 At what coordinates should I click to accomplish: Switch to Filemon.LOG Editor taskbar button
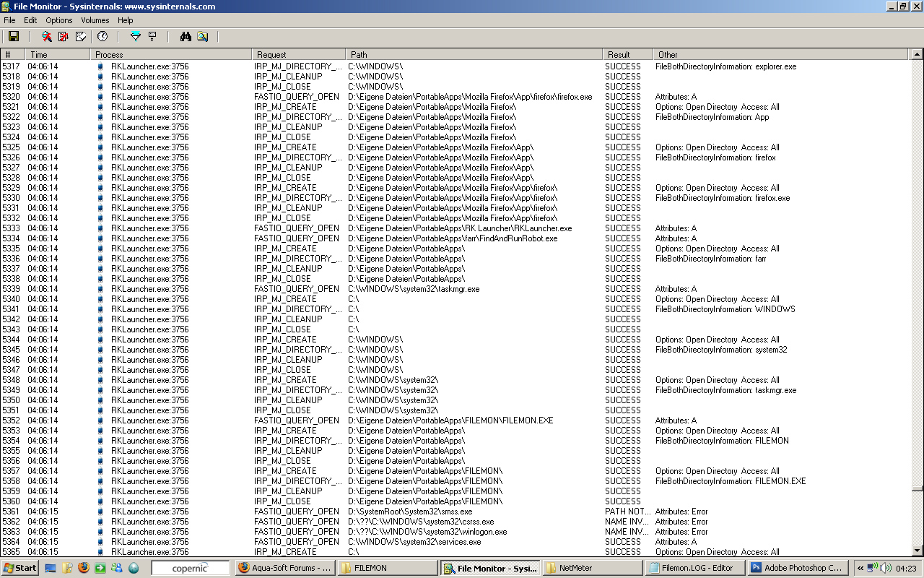(694, 568)
